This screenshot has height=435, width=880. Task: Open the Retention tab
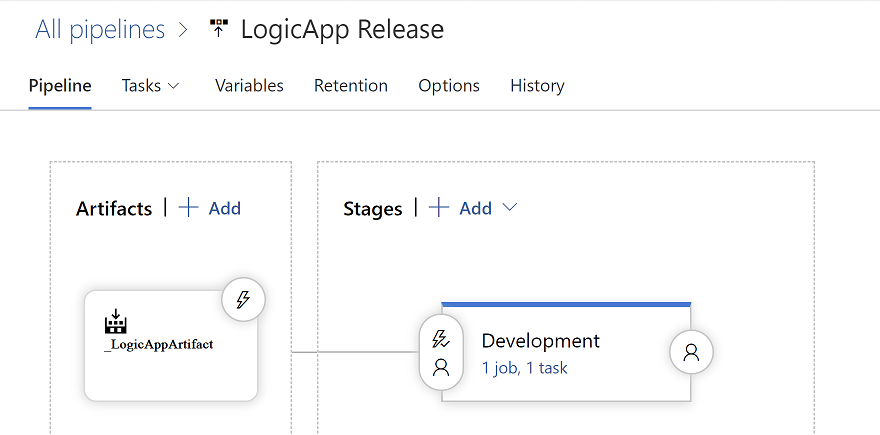click(x=351, y=86)
